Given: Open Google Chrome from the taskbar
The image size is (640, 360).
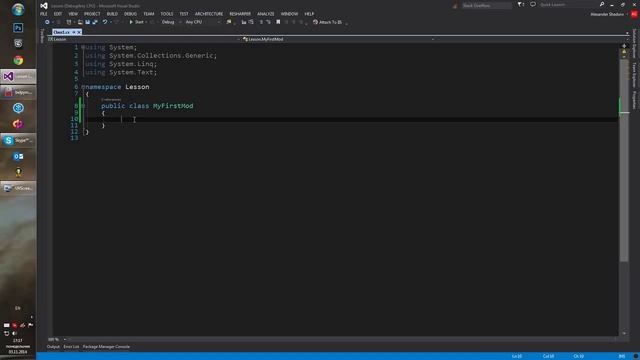Looking at the screenshot, I should tap(18, 60).
